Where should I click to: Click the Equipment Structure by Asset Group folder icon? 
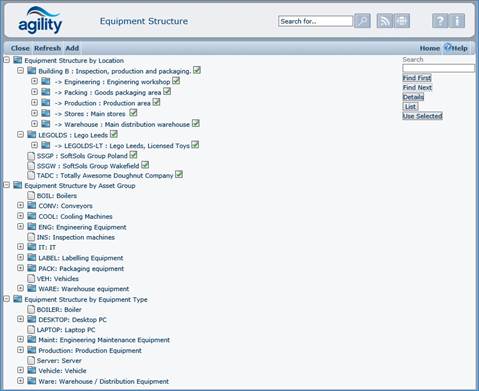[x=18, y=185]
